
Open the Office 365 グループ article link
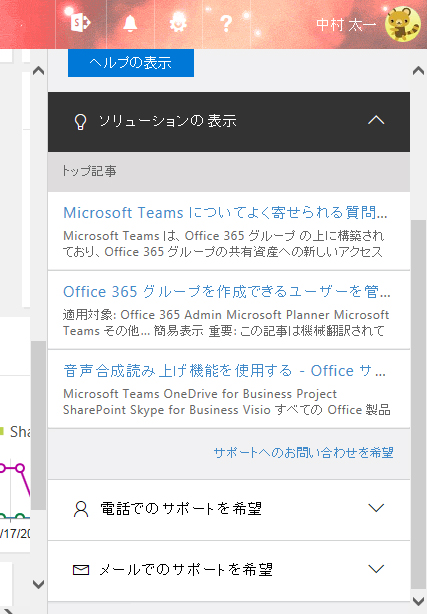[x=227, y=292]
